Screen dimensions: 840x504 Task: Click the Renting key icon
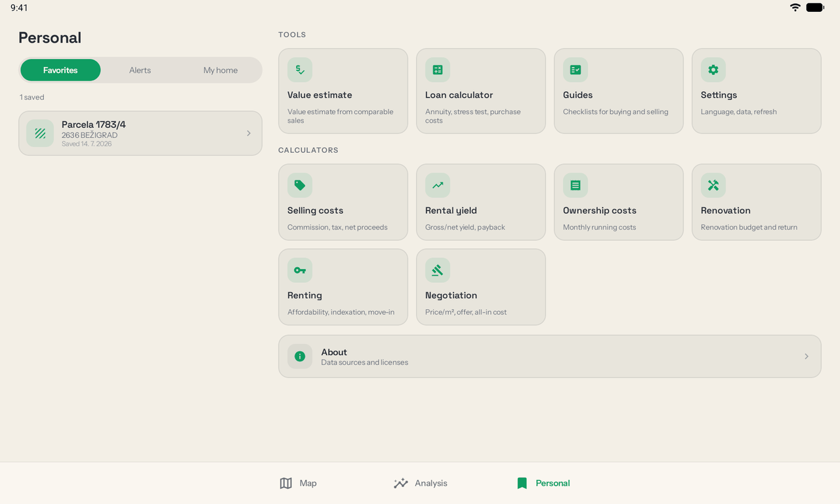click(x=300, y=270)
